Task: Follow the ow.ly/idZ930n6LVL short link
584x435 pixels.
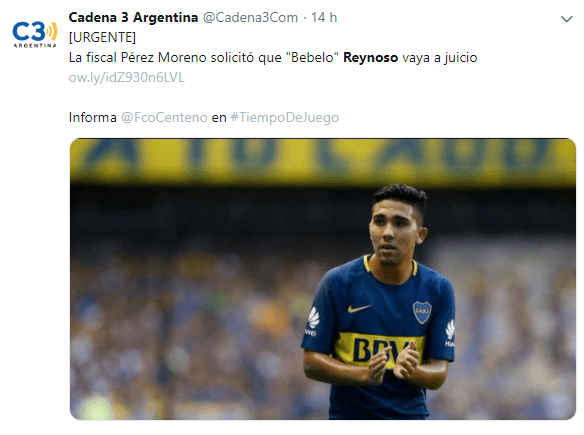Action: pyautogui.click(x=127, y=77)
